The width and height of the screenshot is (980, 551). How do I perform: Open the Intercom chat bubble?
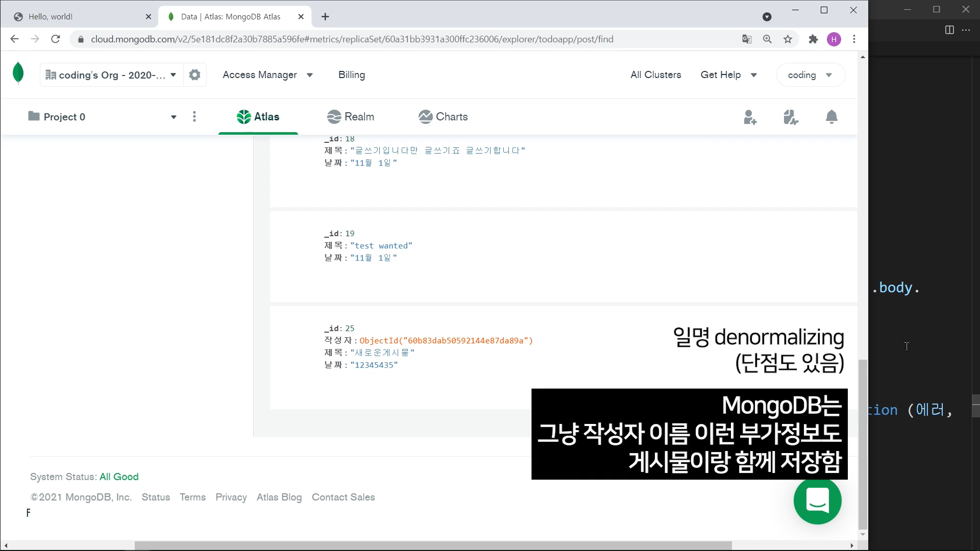coord(817,500)
